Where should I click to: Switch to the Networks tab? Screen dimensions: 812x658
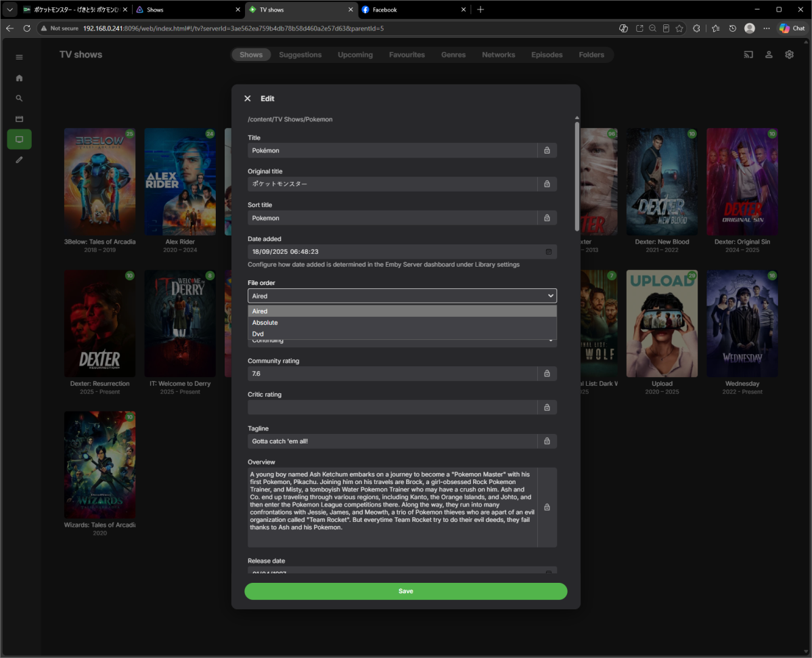click(x=499, y=55)
